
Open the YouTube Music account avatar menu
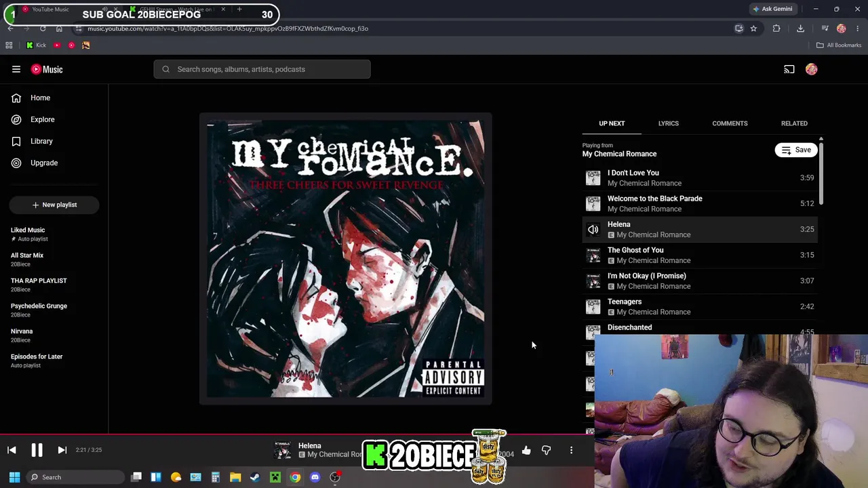pos(811,69)
